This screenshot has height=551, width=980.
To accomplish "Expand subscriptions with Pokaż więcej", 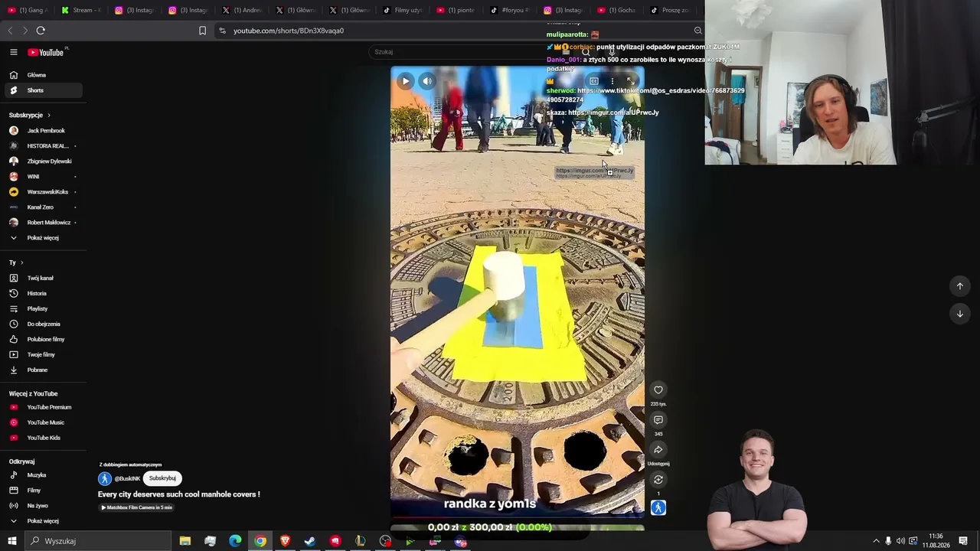I will click(43, 238).
